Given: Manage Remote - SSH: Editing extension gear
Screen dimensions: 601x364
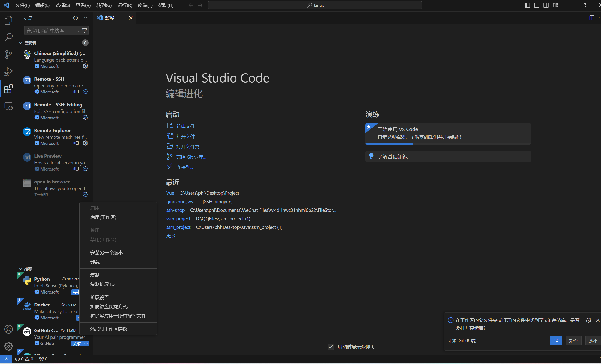Looking at the screenshot, I should click(85, 117).
